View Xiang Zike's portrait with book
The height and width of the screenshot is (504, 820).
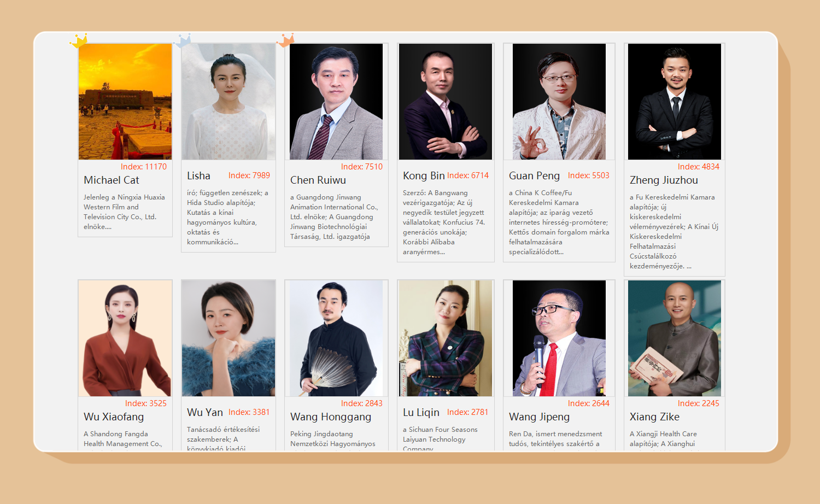coord(675,338)
